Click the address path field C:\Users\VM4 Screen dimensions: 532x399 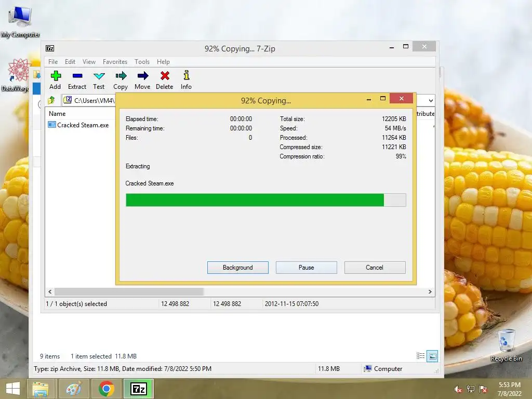90,100
